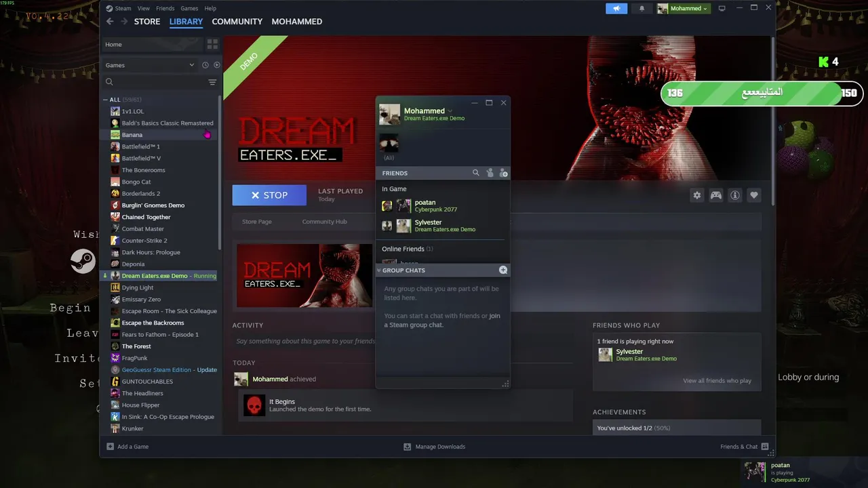Viewport: 868px width, 488px height.
Task: Open the notifications bell
Action: [642, 8]
